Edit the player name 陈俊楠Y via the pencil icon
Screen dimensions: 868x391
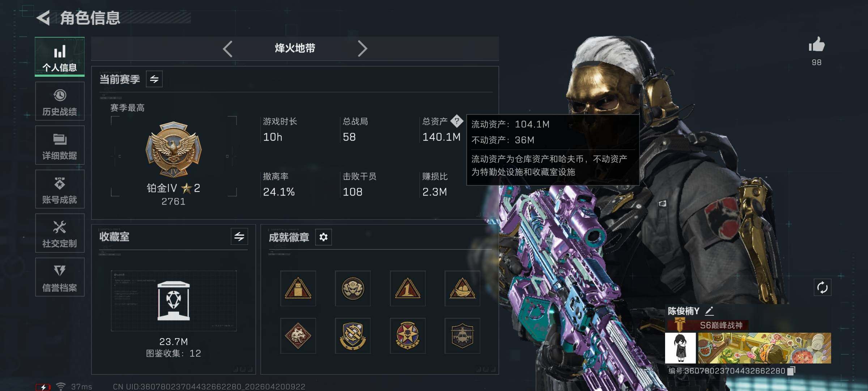tap(709, 311)
